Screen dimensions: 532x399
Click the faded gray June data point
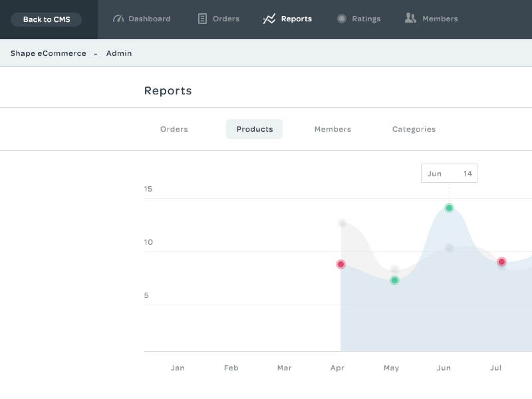(450, 248)
